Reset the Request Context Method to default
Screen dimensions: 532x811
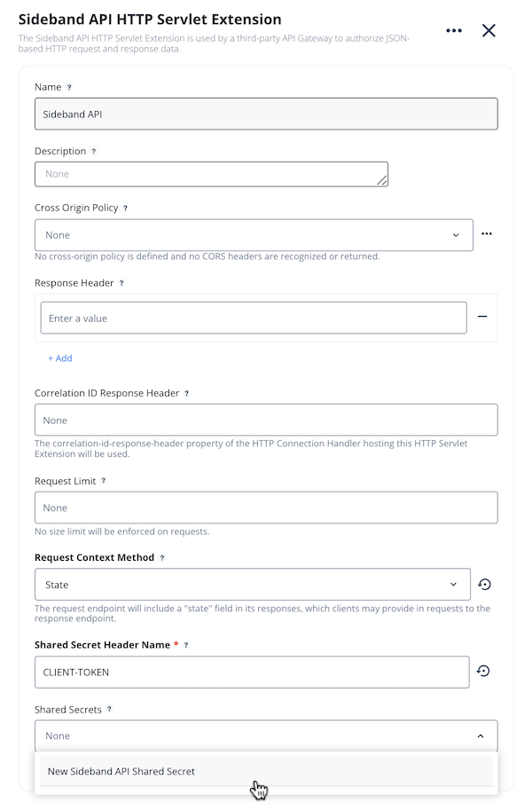click(483, 584)
